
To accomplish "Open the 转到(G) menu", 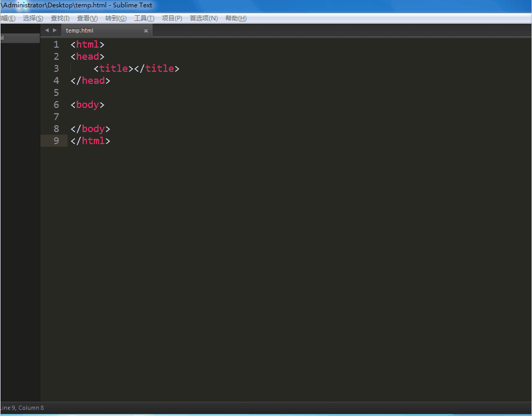I will (x=116, y=18).
